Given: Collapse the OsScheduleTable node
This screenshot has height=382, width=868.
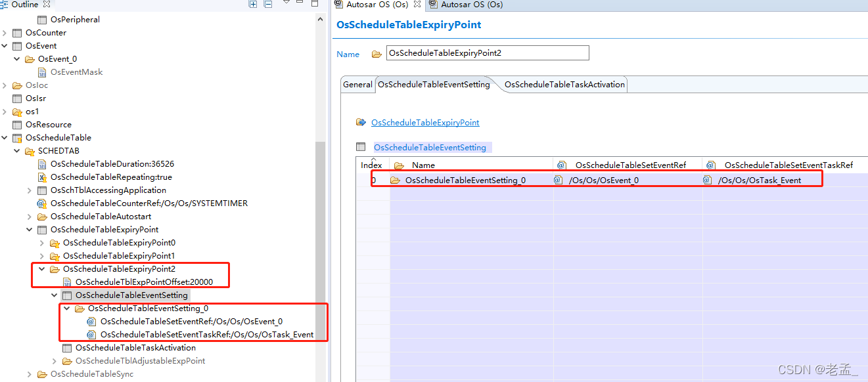Looking at the screenshot, I should click(x=5, y=138).
